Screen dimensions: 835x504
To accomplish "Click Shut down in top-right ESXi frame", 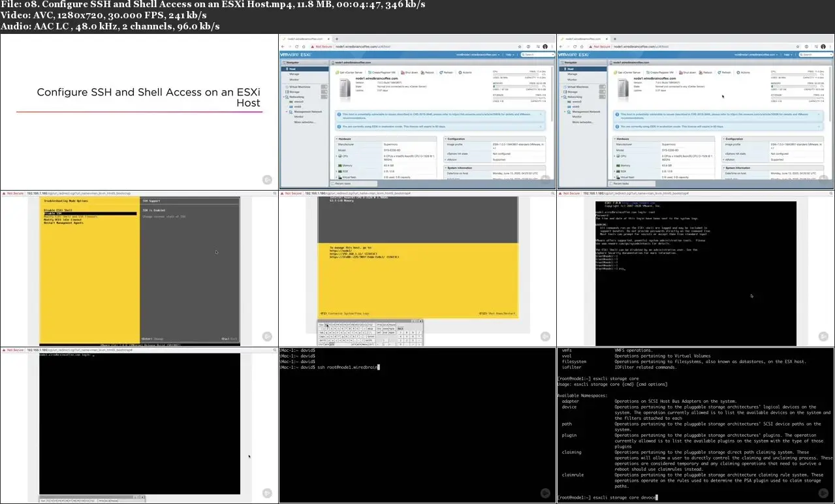I will pyautogui.click(x=687, y=72).
